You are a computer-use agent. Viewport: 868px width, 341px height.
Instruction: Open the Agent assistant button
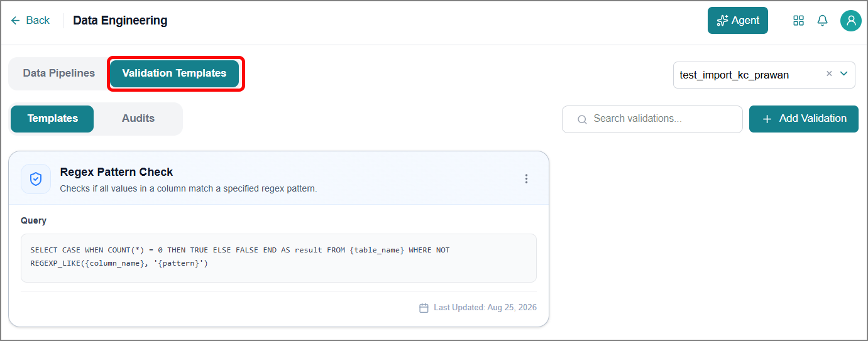tap(738, 21)
